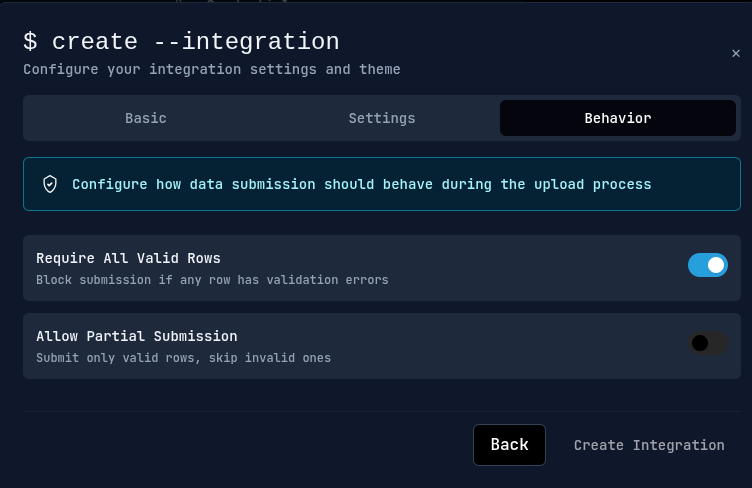Click the Create Integration button
Image resolution: width=752 pixels, height=488 pixels.
(x=648, y=445)
